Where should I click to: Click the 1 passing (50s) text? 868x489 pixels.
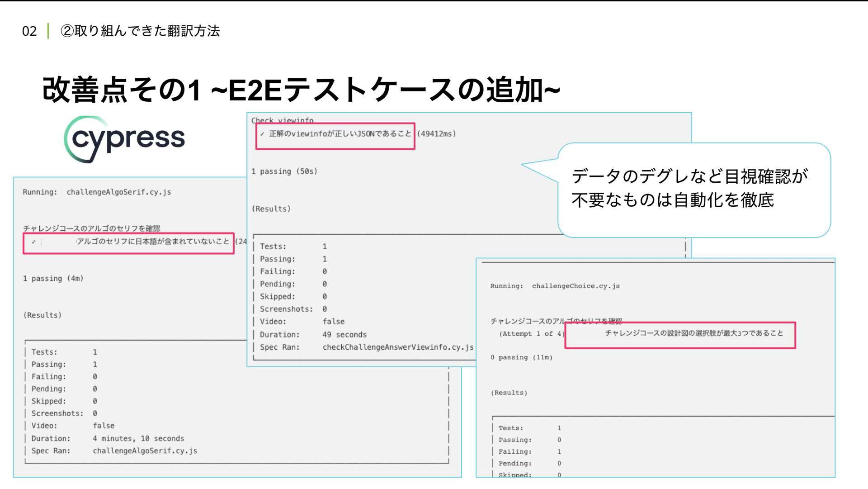coord(284,171)
